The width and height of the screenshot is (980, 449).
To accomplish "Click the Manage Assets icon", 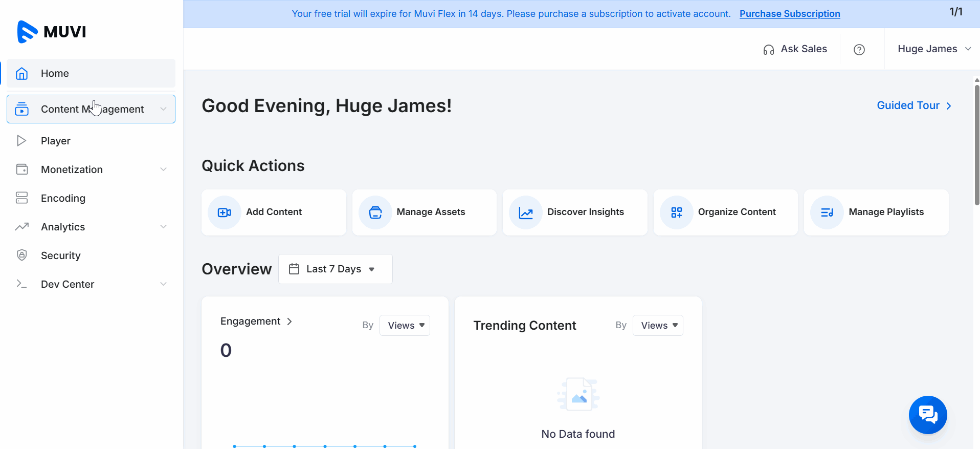I will coord(375,212).
